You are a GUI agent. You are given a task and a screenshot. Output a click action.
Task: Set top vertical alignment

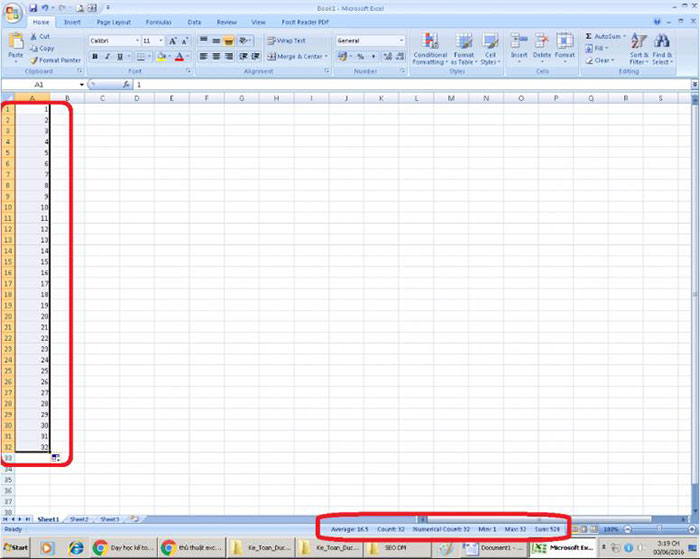204,41
